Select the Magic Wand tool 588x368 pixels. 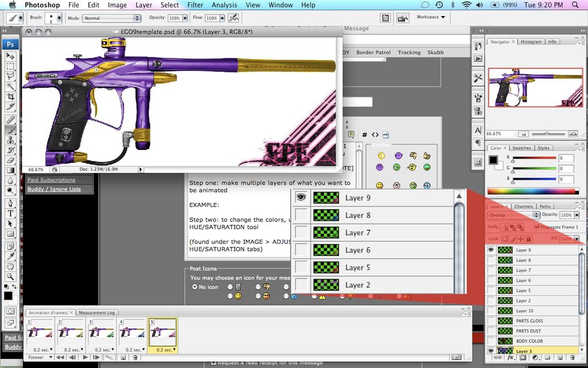click(10, 87)
